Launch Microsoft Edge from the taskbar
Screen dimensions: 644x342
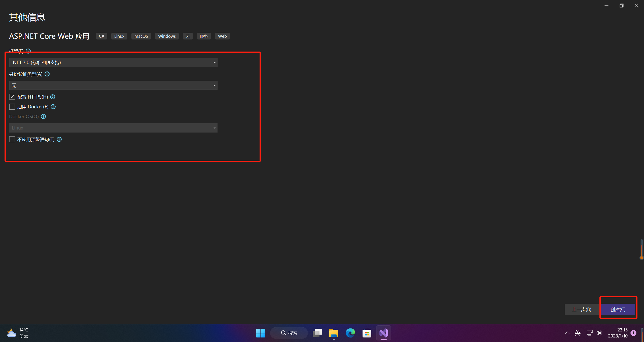pyautogui.click(x=350, y=333)
